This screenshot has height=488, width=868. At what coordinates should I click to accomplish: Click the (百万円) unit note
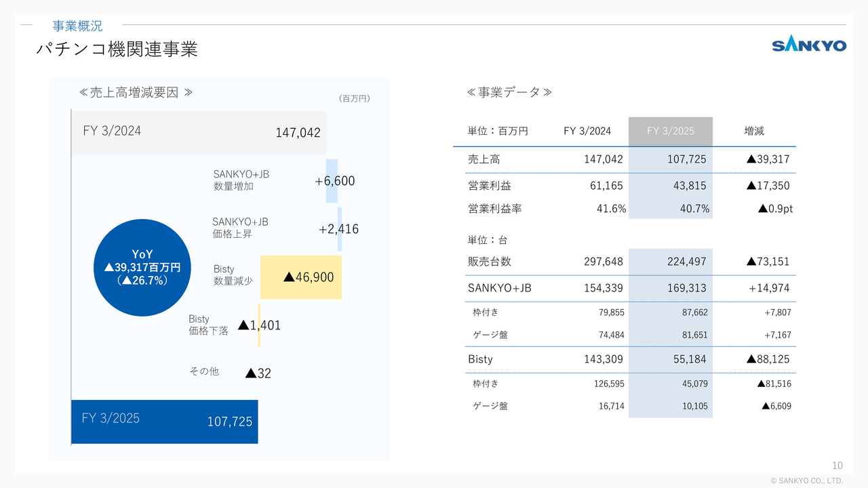[x=353, y=98]
